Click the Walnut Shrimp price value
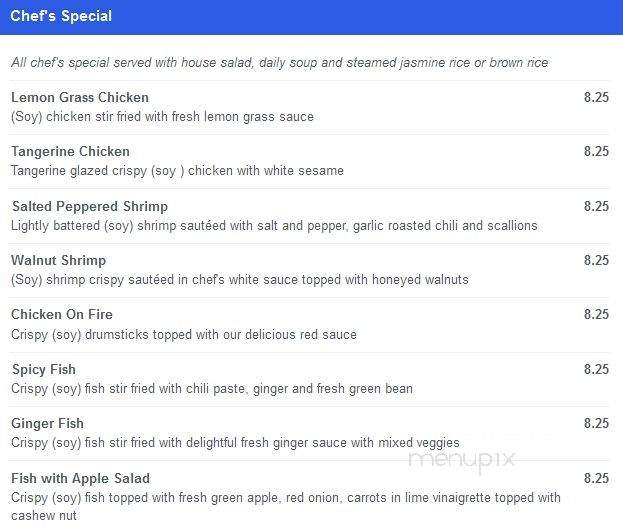Viewport: 623px width, 528px height. 596,261
